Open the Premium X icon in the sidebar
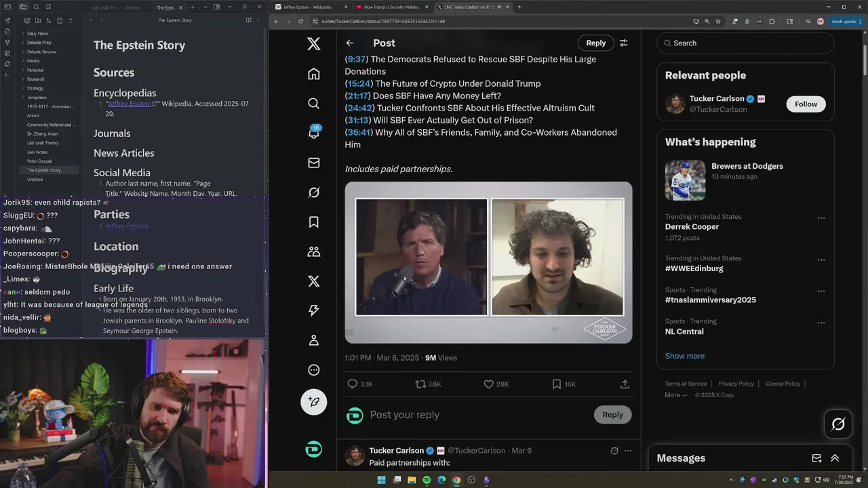The height and width of the screenshot is (488, 868). point(313,281)
